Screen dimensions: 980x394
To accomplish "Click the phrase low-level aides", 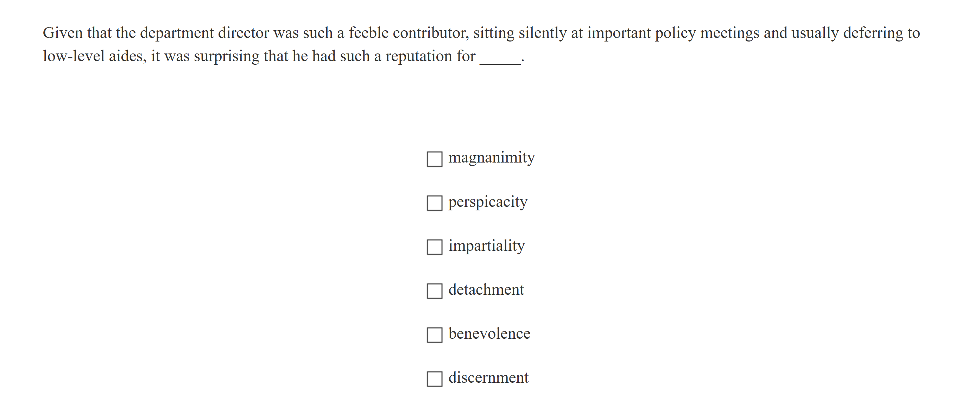I will (93, 56).
